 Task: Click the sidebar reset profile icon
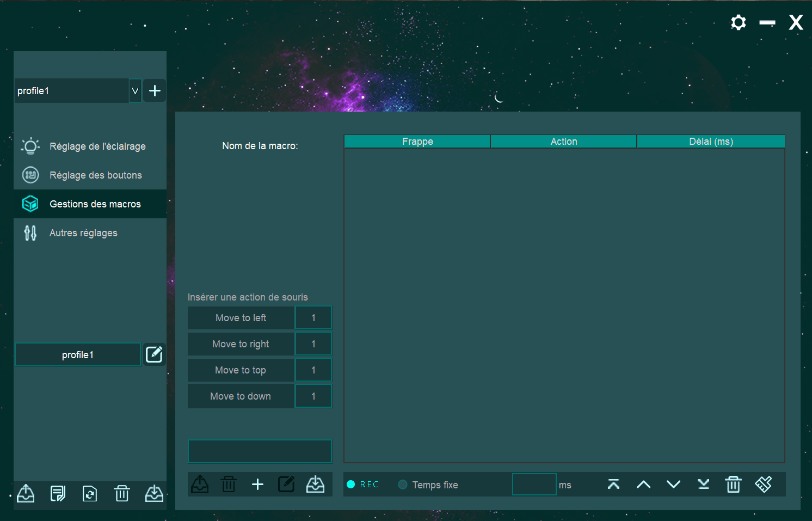(90, 494)
